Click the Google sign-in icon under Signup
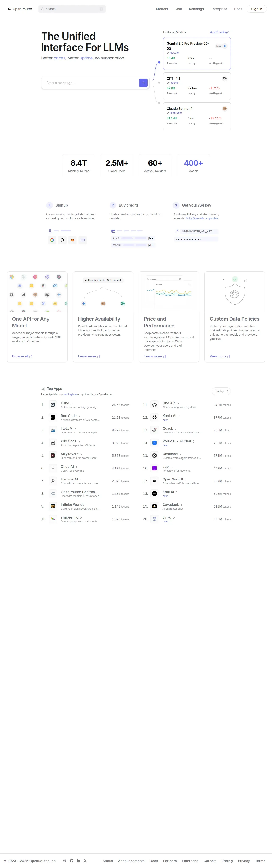This screenshot has width=272, height=868. coord(52,240)
